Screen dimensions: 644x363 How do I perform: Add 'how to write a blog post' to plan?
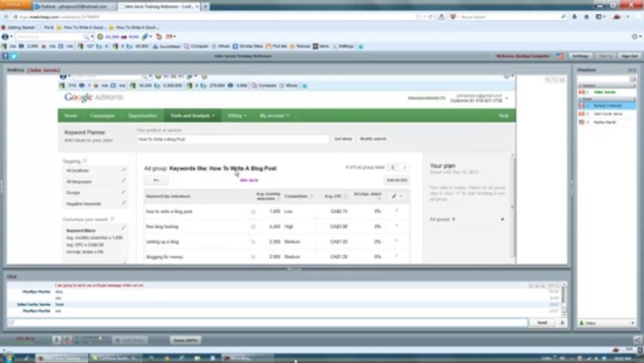click(396, 211)
